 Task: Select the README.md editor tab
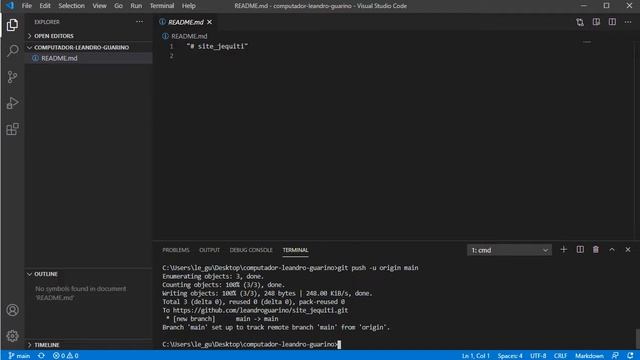(186, 22)
